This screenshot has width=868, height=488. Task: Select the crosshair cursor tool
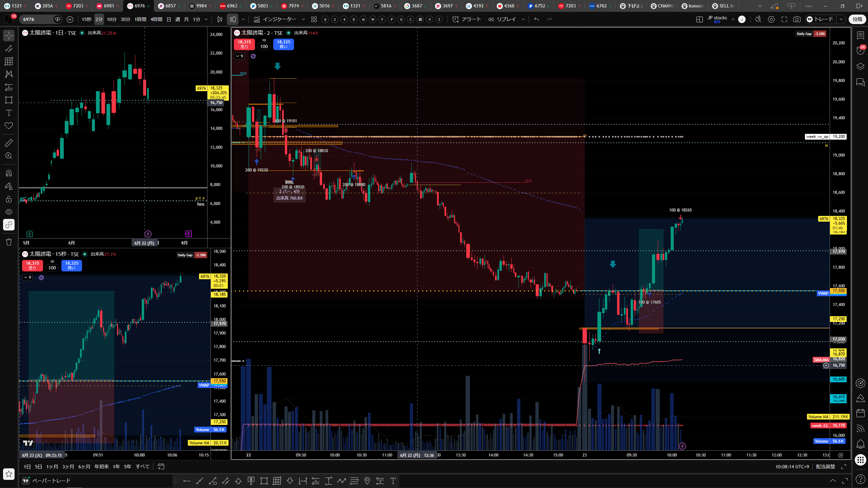click(9, 35)
